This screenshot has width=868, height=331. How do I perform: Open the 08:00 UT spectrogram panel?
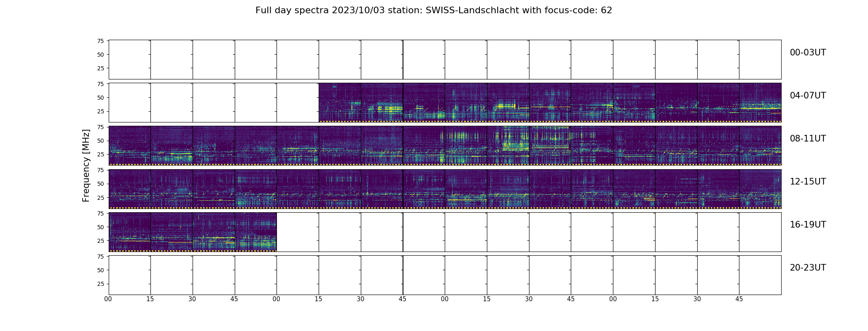[x=129, y=146]
